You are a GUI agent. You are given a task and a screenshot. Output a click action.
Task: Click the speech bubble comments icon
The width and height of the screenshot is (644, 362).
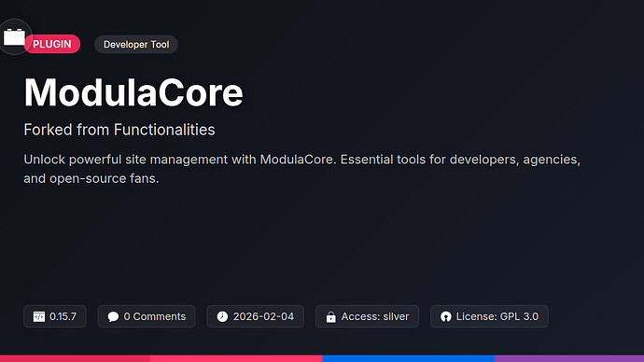click(113, 316)
